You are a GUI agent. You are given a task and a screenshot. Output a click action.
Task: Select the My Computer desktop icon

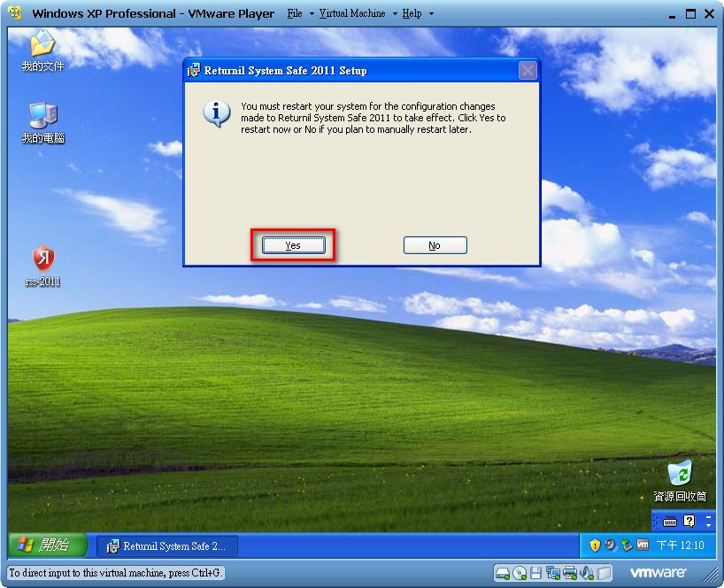[43, 122]
